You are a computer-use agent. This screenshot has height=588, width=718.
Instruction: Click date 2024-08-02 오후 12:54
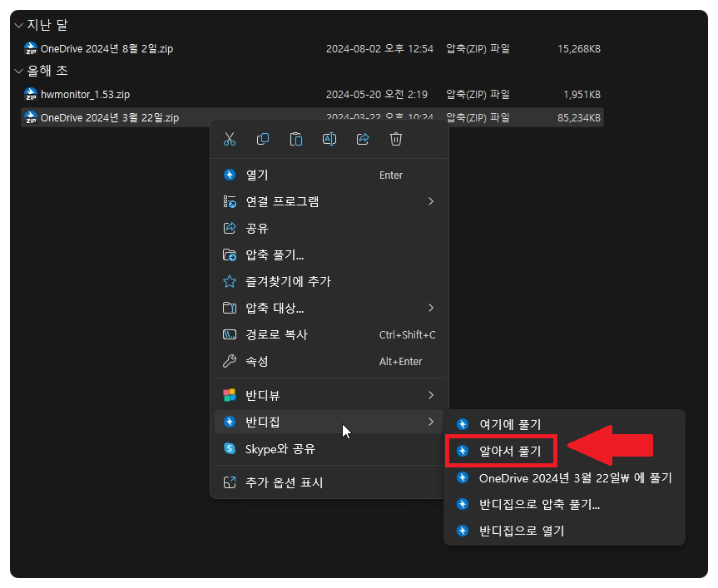click(x=379, y=48)
